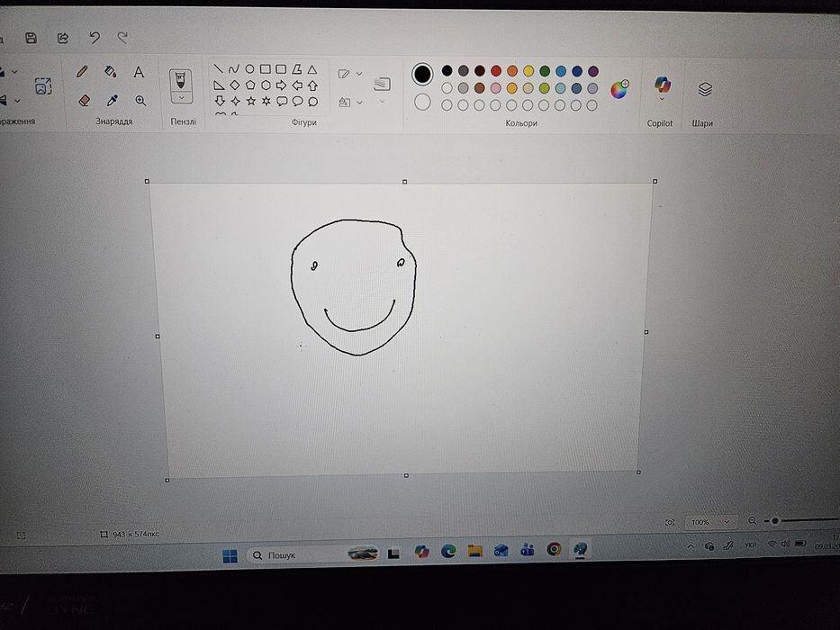Click the fit to window icon

coord(670,522)
